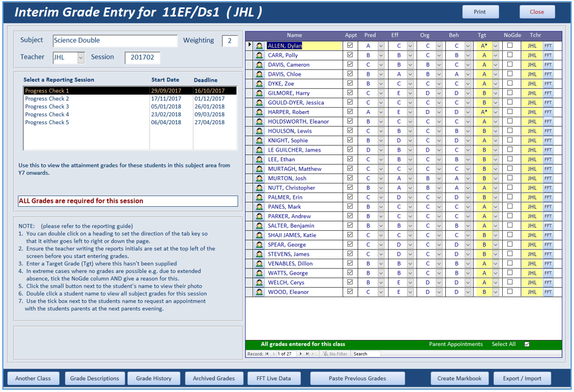Image resolution: width=574 pixels, height=392 pixels.
Task: View photo icon for PANES, Mark
Action: (259, 207)
